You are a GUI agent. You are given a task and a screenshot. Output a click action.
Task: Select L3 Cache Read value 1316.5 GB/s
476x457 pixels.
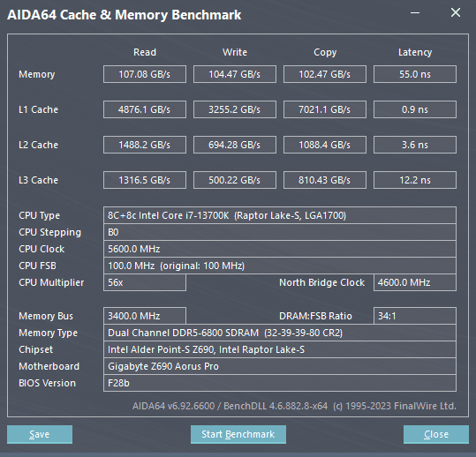coord(145,180)
